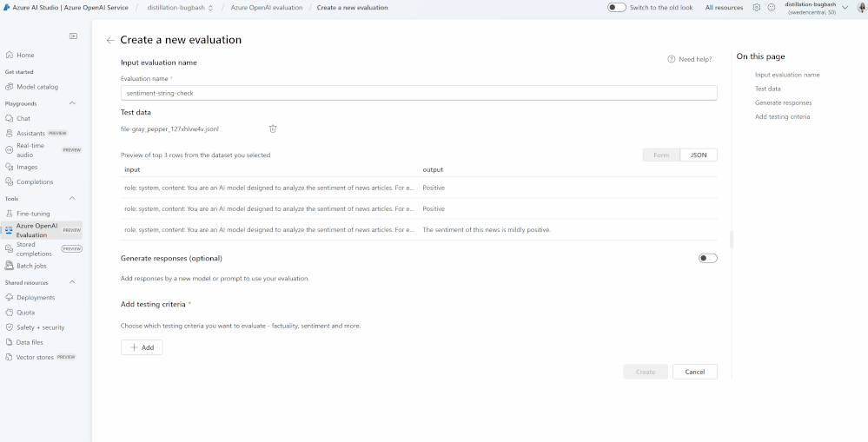Jump to Input evaluation name section
The width and height of the screenshot is (868, 442).
coord(787,75)
